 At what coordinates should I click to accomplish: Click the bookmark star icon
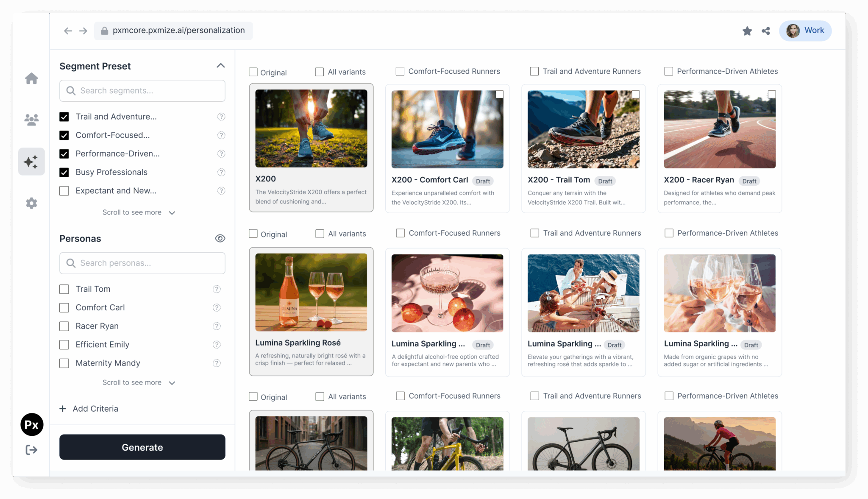(747, 31)
